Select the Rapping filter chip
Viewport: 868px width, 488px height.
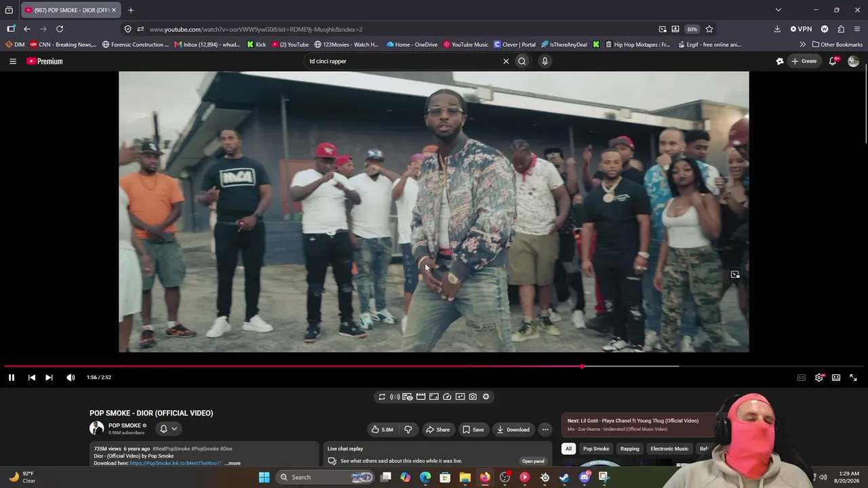tap(630, 449)
